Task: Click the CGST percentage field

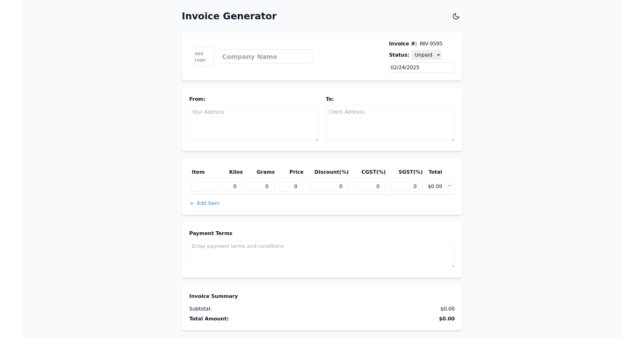Action: click(369, 186)
